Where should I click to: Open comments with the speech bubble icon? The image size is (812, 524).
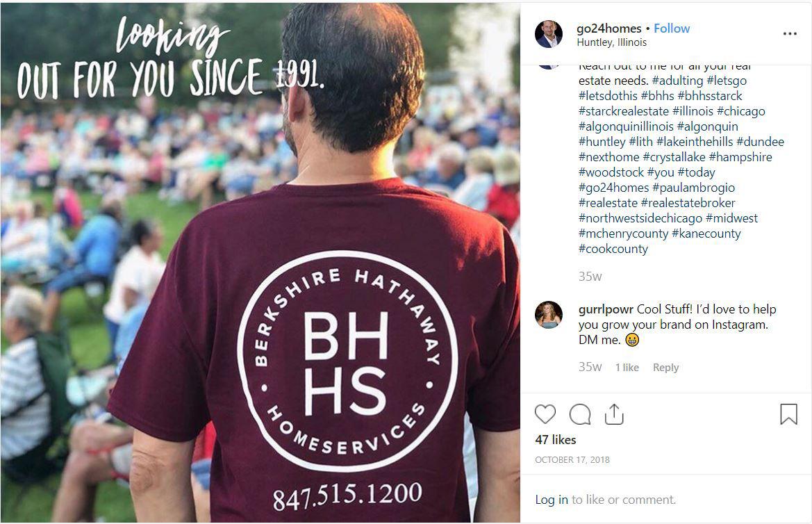[580, 414]
